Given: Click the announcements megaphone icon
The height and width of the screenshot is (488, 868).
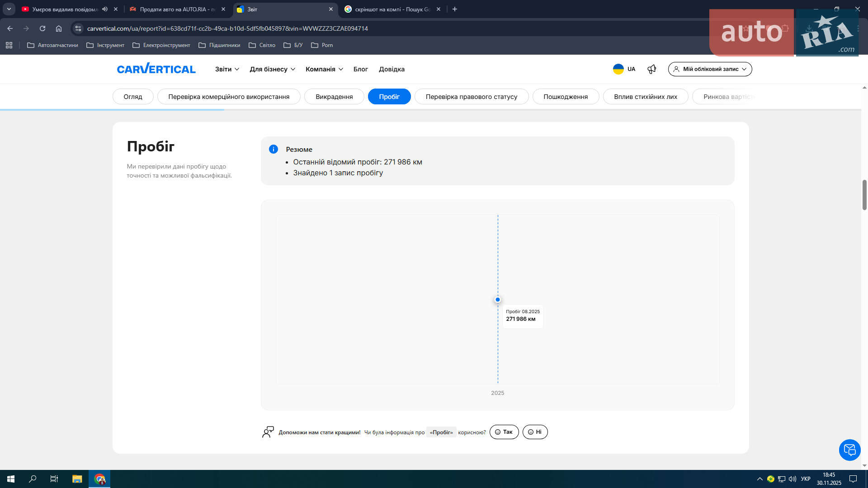Looking at the screenshot, I should (x=651, y=69).
